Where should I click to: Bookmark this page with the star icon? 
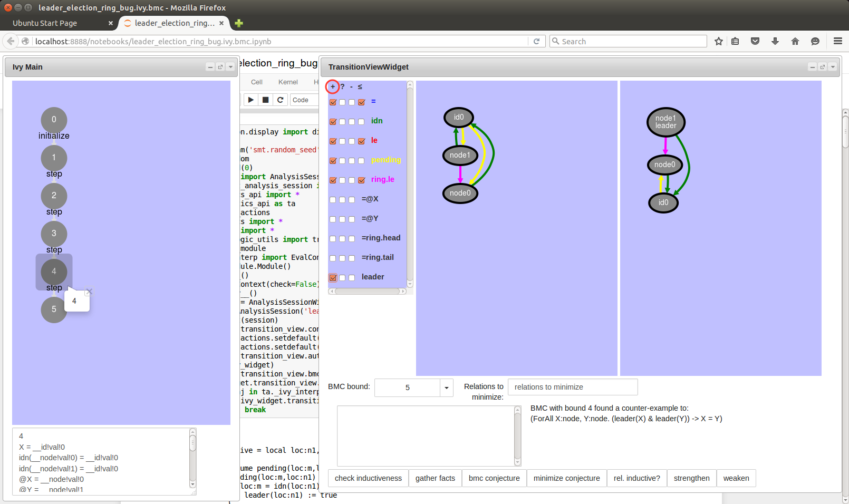pyautogui.click(x=718, y=41)
